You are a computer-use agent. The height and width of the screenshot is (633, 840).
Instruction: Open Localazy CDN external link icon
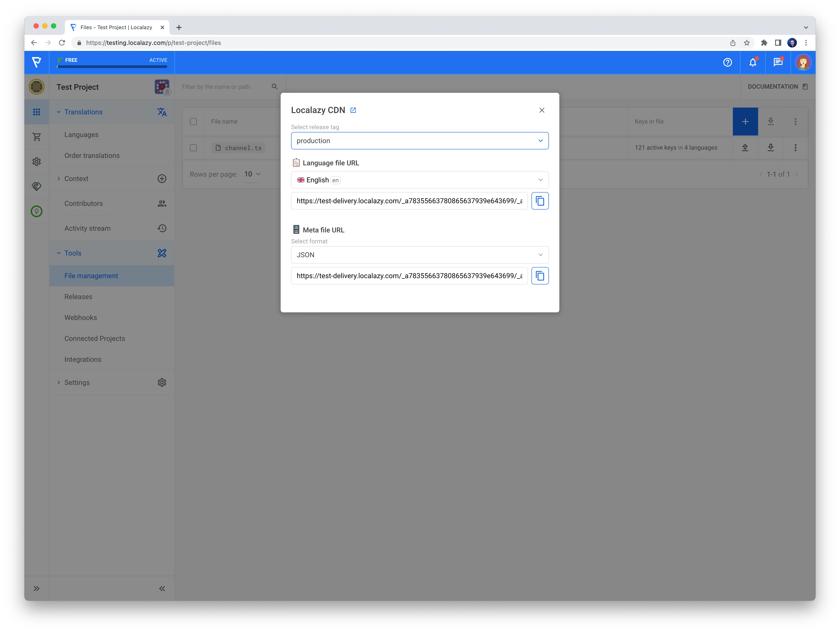353,110
